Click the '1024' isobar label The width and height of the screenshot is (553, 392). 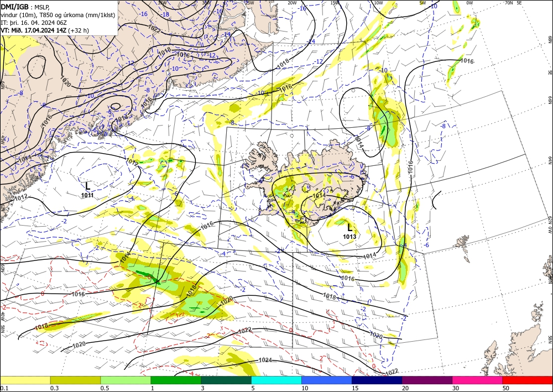265,360
